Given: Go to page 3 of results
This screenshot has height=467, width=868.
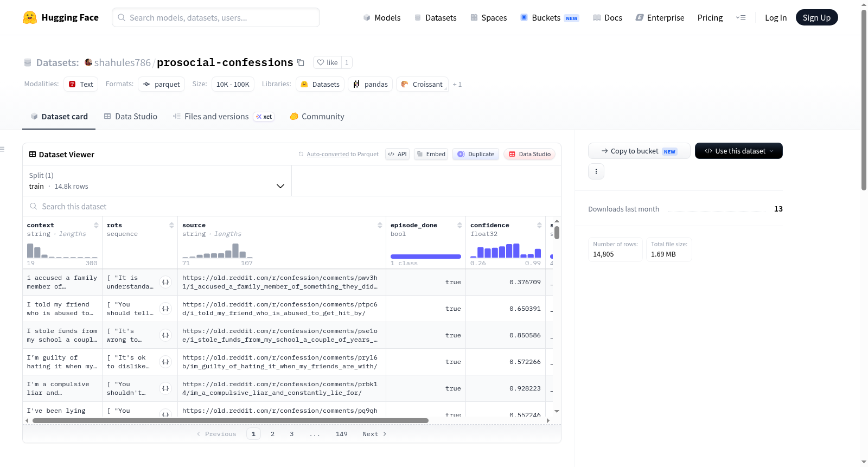Looking at the screenshot, I should 291,434.
